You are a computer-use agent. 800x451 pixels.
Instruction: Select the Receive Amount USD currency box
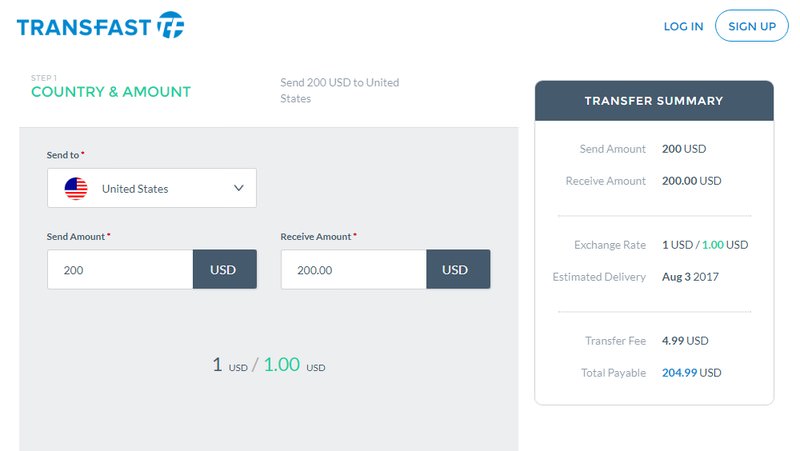tap(458, 269)
